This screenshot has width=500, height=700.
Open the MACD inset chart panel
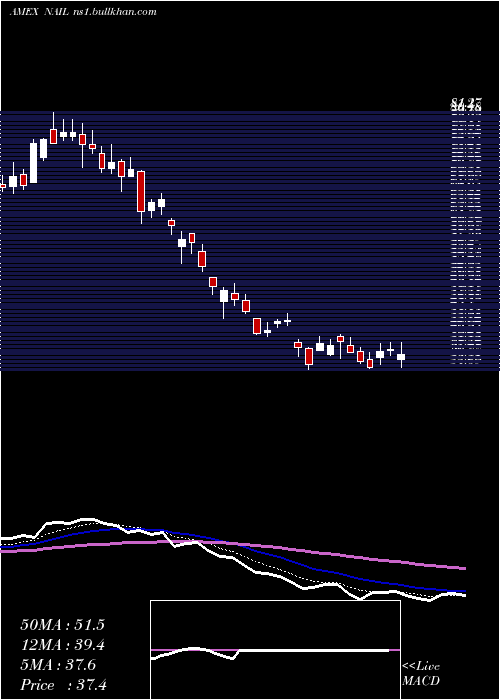[x=275, y=650]
